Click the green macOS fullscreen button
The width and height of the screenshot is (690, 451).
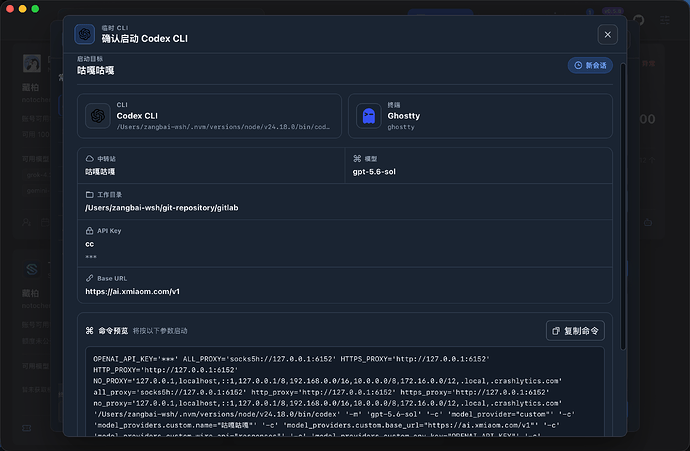35,9
